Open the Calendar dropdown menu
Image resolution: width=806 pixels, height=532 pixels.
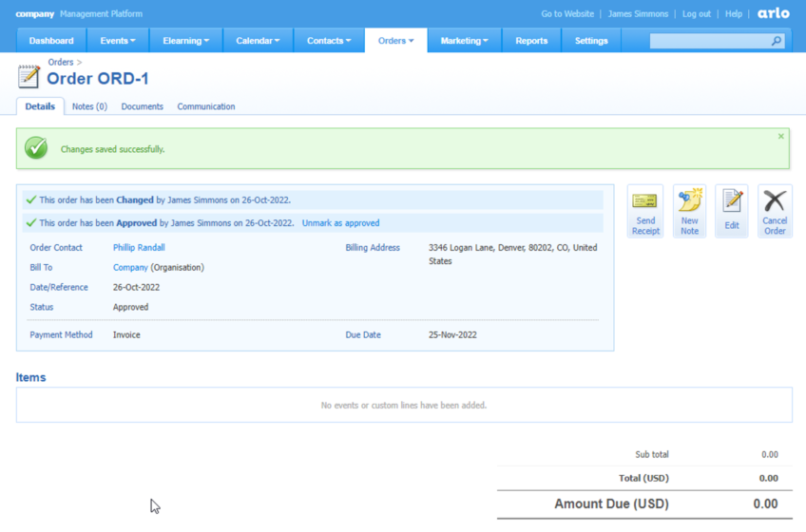[x=258, y=41]
